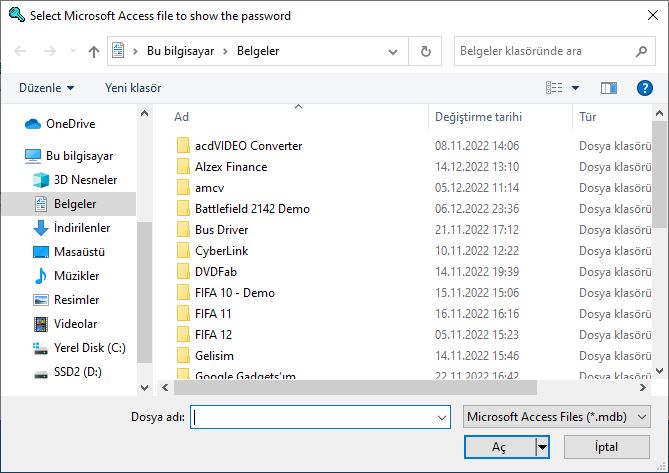Click the view layout icon

(554, 88)
